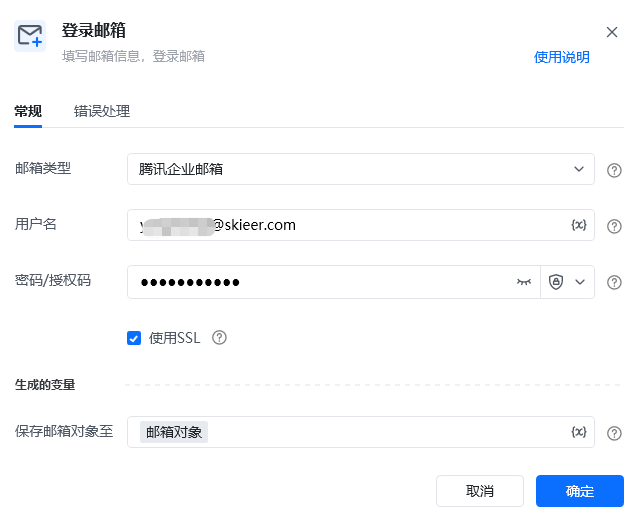
Task: Click the 保存邮箱对象至 input field
Action: click(361, 432)
